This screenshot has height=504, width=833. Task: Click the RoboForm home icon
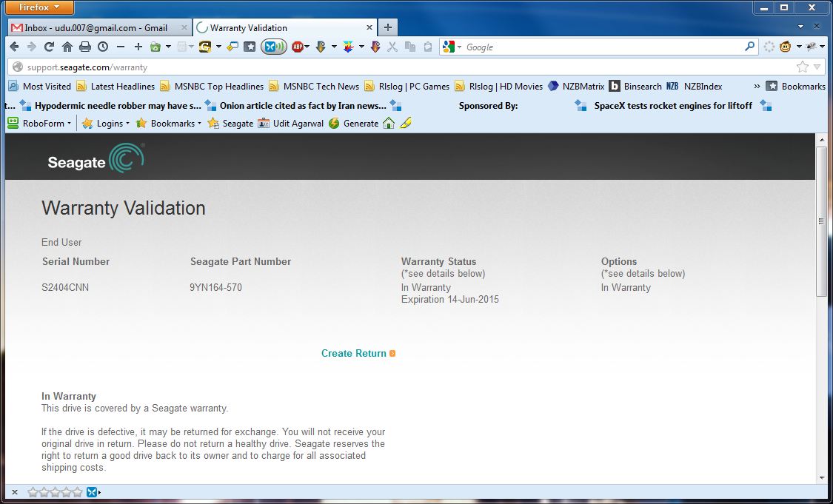coord(389,123)
